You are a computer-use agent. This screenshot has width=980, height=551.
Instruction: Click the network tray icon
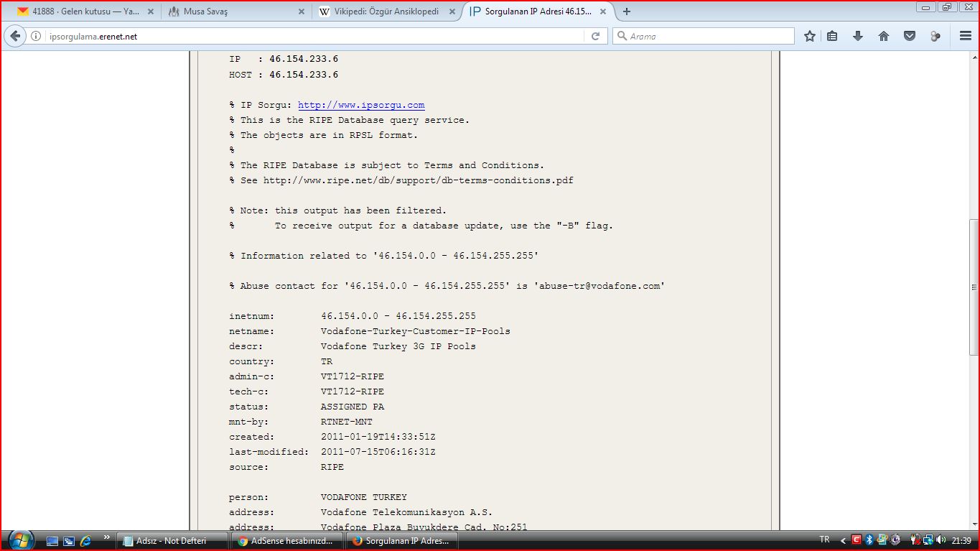click(928, 540)
